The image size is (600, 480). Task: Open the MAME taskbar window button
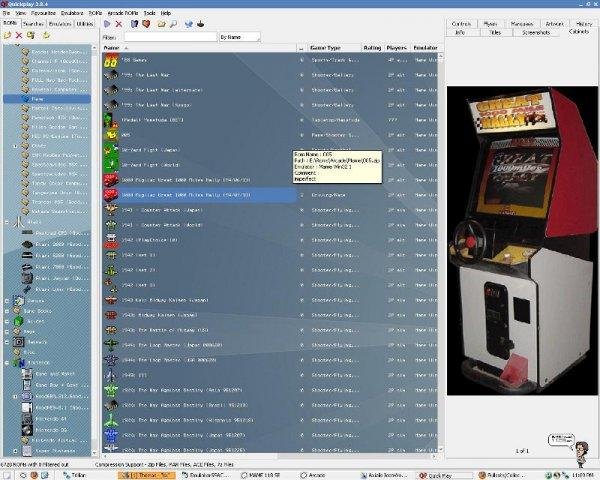pos(260,475)
